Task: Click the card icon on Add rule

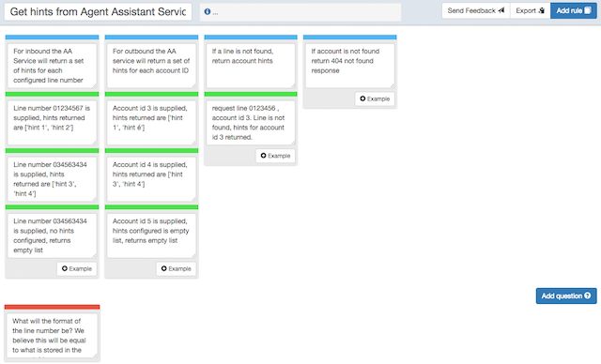Action: point(588,10)
